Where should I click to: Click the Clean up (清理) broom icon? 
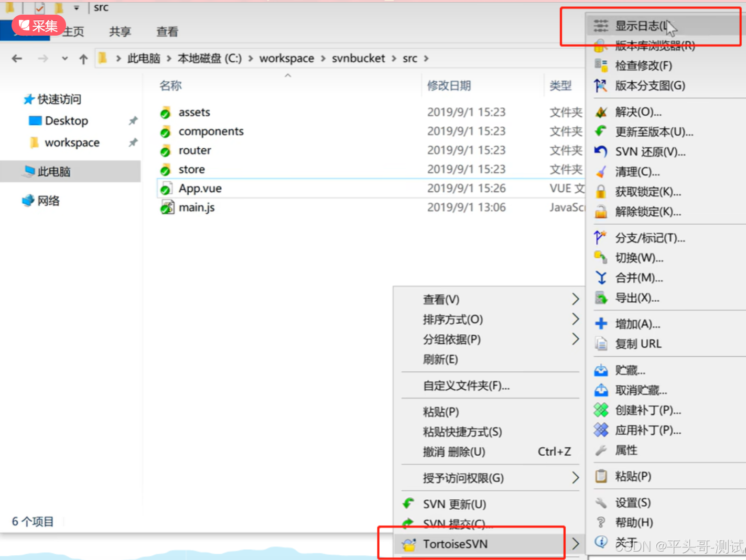point(601,171)
